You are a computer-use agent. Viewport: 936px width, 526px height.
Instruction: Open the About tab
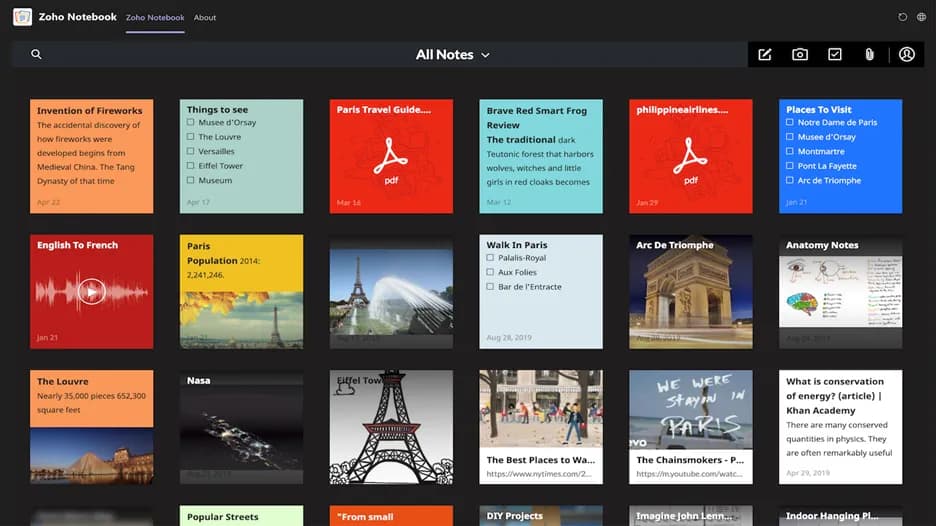tap(205, 17)
